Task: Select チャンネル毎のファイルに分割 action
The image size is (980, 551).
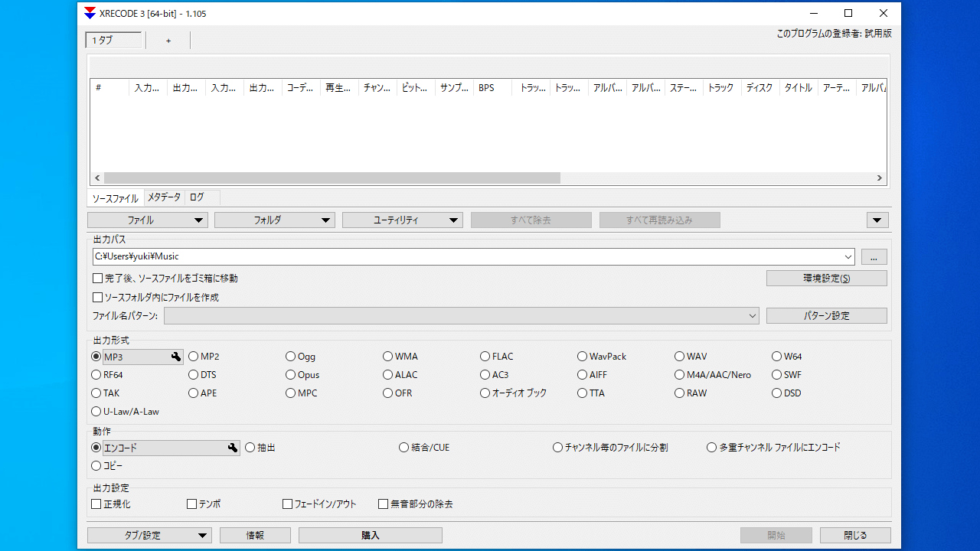Action: tap(610, 448)
